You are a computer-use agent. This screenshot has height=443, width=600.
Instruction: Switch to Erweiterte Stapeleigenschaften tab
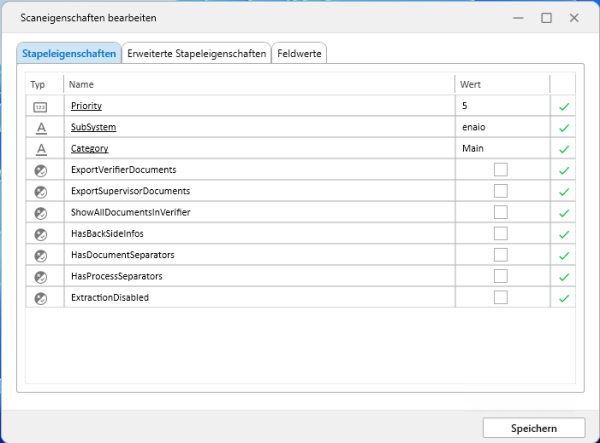click(196, 54)
